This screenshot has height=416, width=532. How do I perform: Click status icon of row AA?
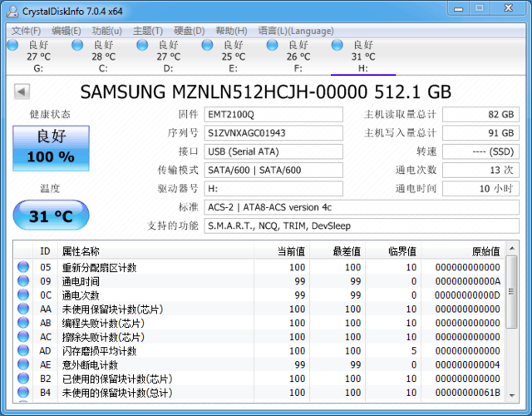point(23,309)
